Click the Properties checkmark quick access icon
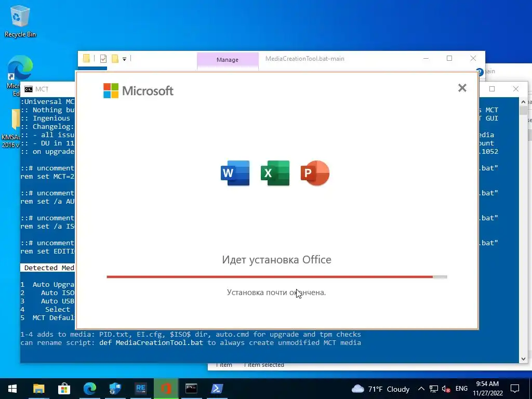The height and width of the screenshot is (399, 532). [x=103, y=59]
